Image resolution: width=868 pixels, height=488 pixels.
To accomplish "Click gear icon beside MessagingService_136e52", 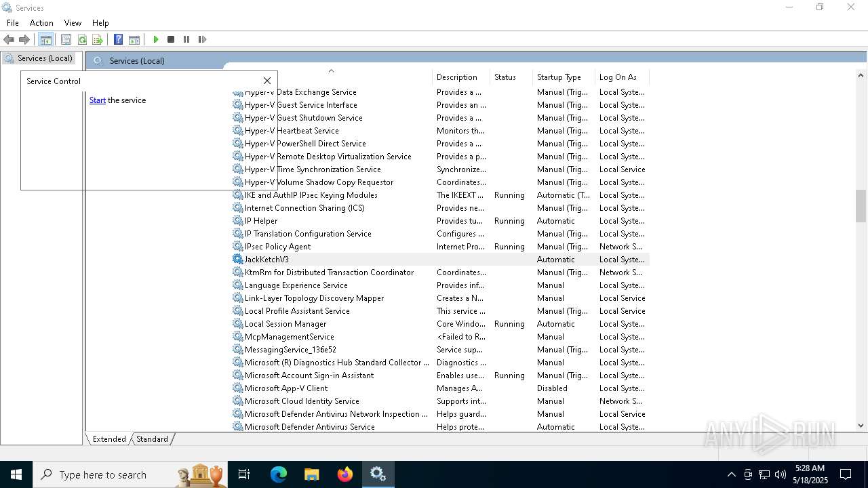I will click(237, 350).
